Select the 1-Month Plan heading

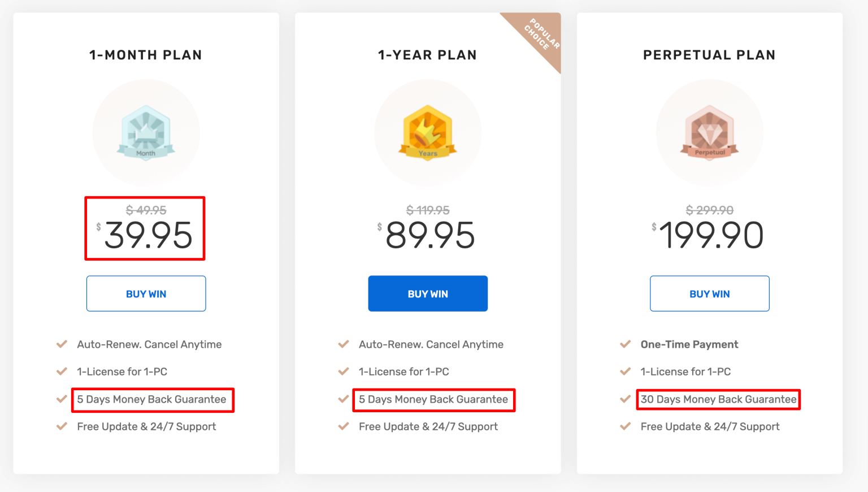(146, 55)
